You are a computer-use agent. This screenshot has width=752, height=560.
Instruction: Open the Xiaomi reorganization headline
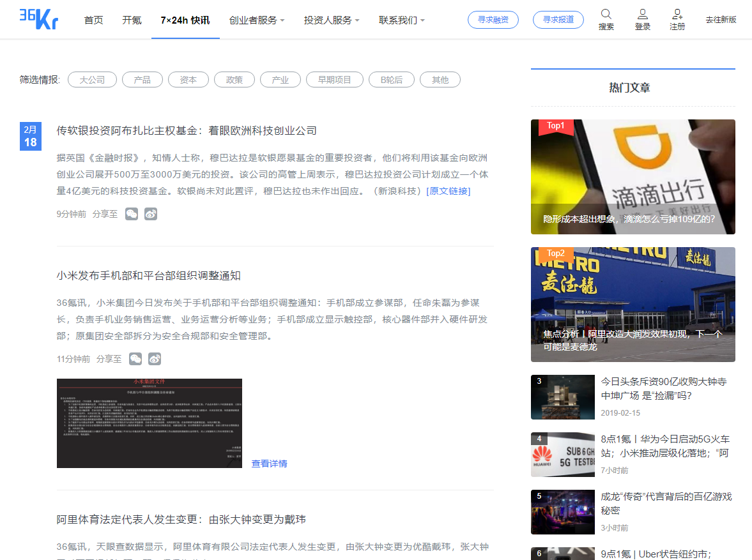pos(149,276)
